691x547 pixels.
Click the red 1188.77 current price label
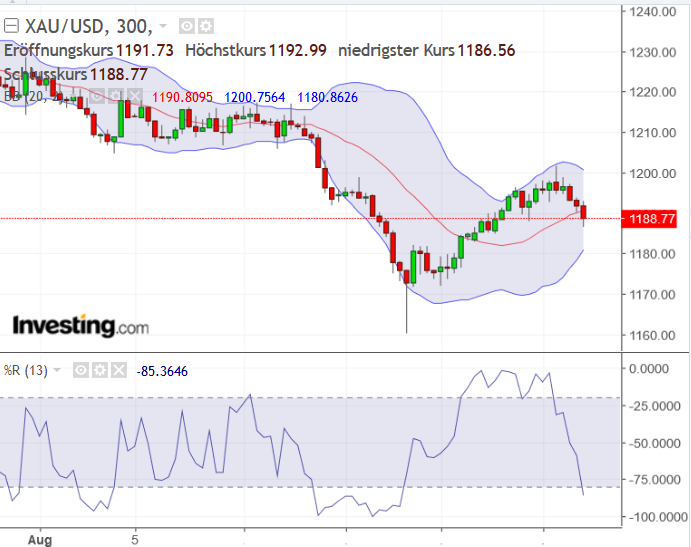click(649, 219)
